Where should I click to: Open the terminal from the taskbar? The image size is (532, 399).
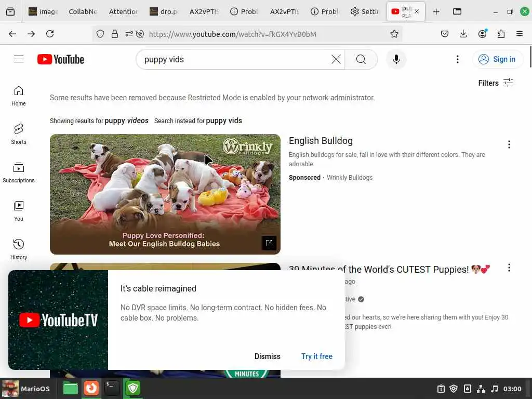point(112,389)
